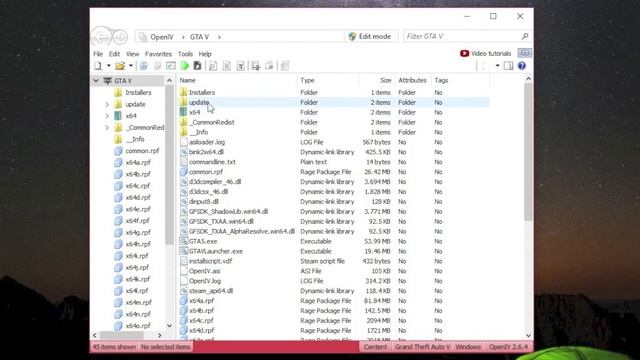Click Content in the status bar
640x360 pixels.
coord(375,347)
